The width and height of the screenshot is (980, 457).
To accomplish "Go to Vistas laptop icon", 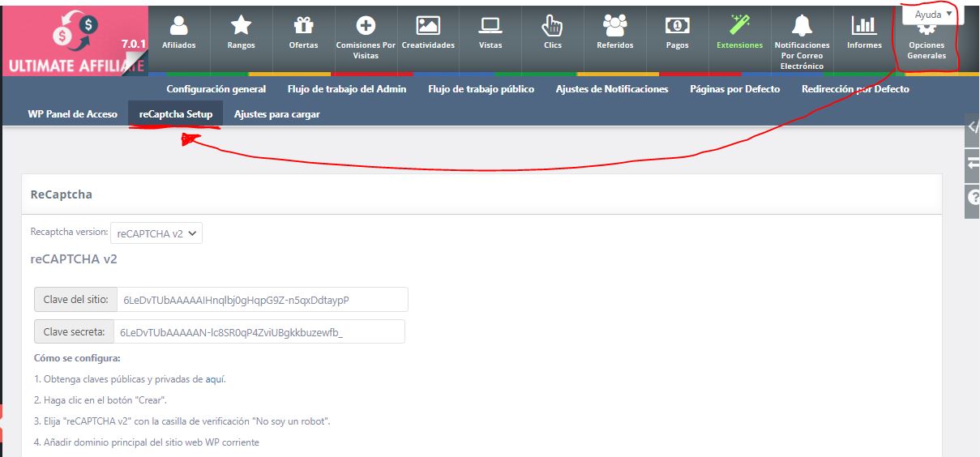I will point(490,27).
